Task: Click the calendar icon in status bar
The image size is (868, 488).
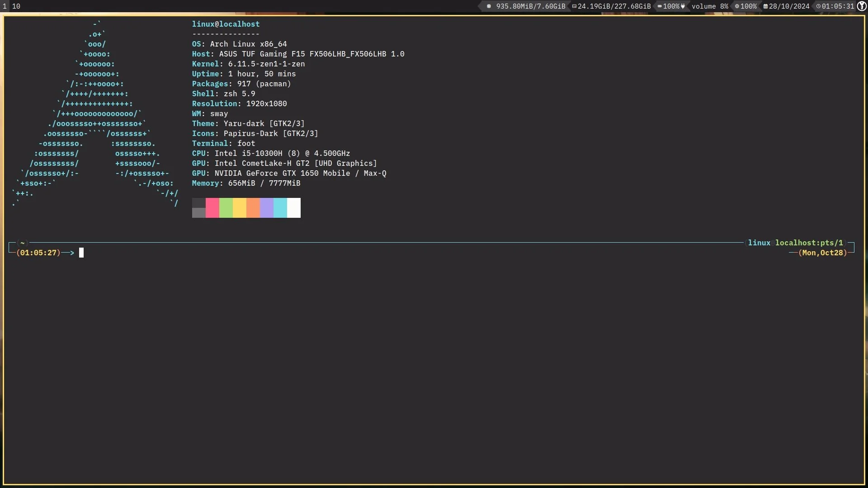Action: point(765,6)
